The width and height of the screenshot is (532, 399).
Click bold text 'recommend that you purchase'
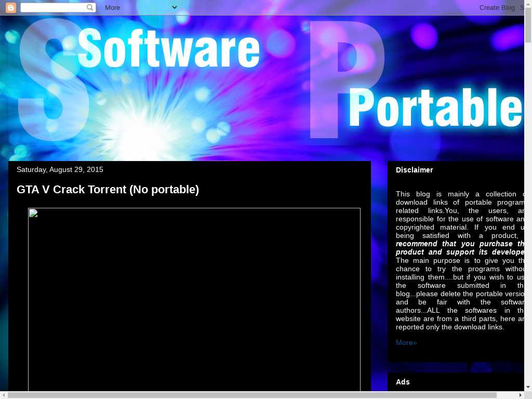click(x=455, y=244)
